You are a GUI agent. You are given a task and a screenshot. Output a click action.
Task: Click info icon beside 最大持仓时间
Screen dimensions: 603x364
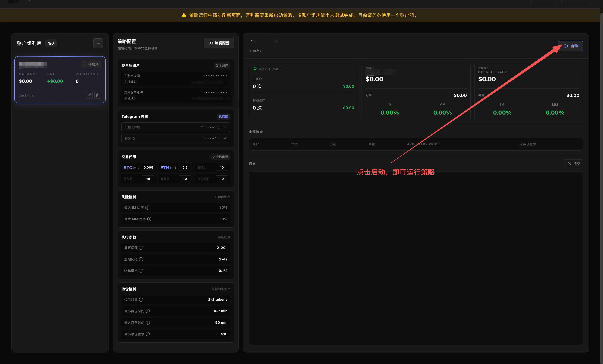(148, 323)
